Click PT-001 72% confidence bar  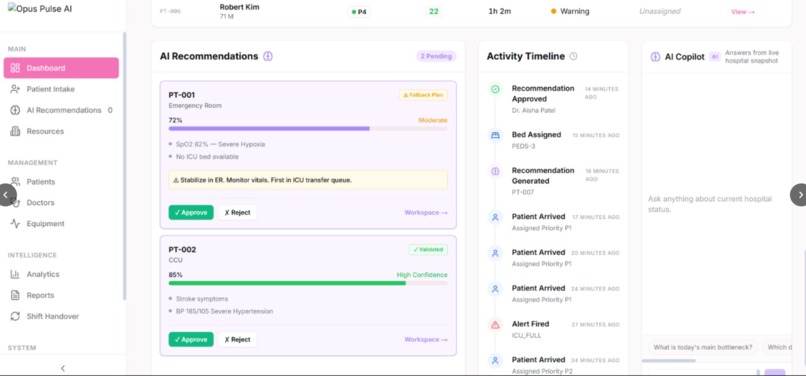[x=308, y=128]
